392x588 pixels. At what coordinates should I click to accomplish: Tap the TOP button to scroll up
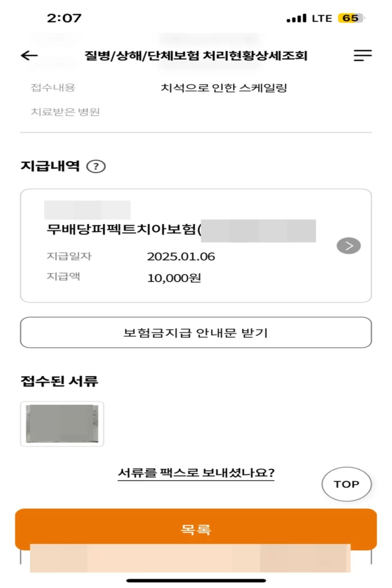346,484
